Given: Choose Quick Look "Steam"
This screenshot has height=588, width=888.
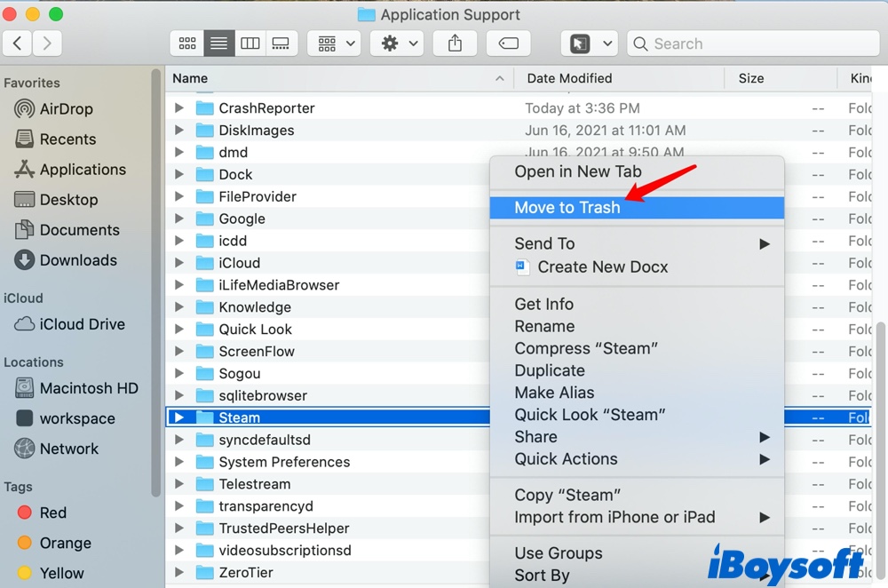Looking at the screenshot, I should point(637,415).
